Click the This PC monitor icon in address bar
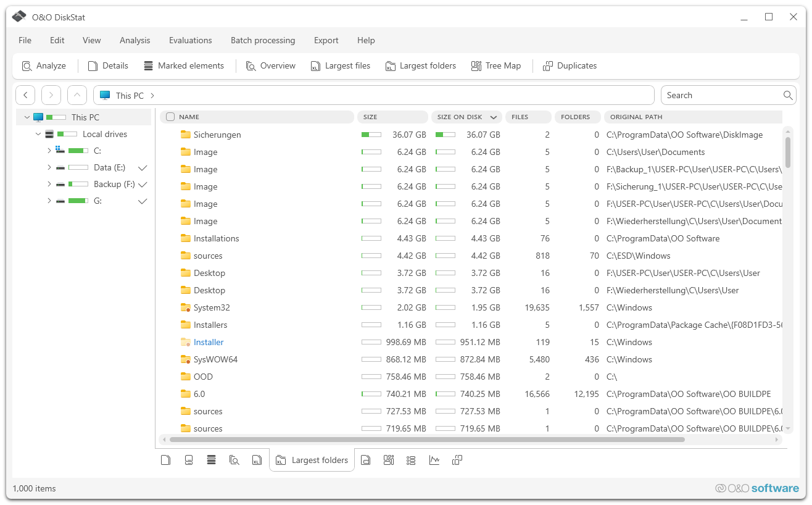The image size is (812, 505). (x=105, y=95)
